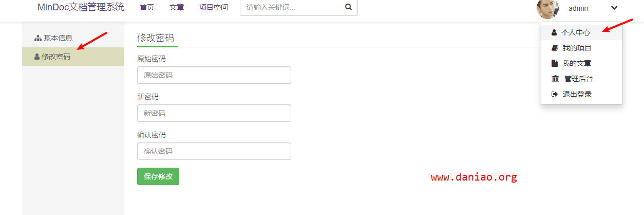Click the admin user avatar image
Image resolution: width=644 pixels, height=215 pixels.
(x=547, y=8)
